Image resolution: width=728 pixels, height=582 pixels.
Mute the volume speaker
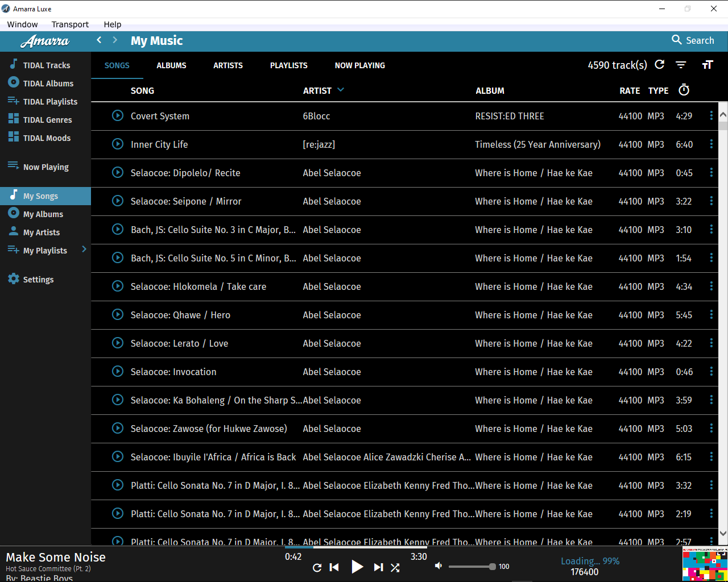(439, 566)
